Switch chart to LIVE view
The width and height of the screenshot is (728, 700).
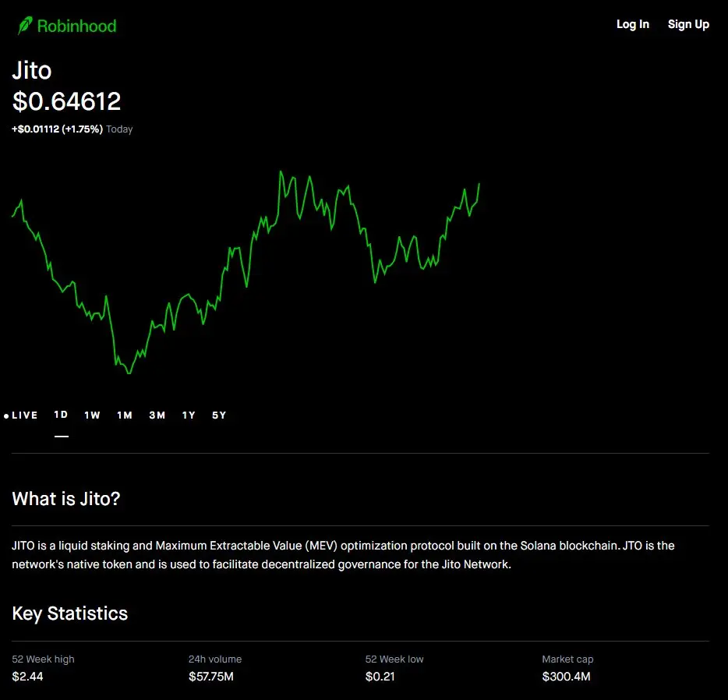(x=21, y=415)
